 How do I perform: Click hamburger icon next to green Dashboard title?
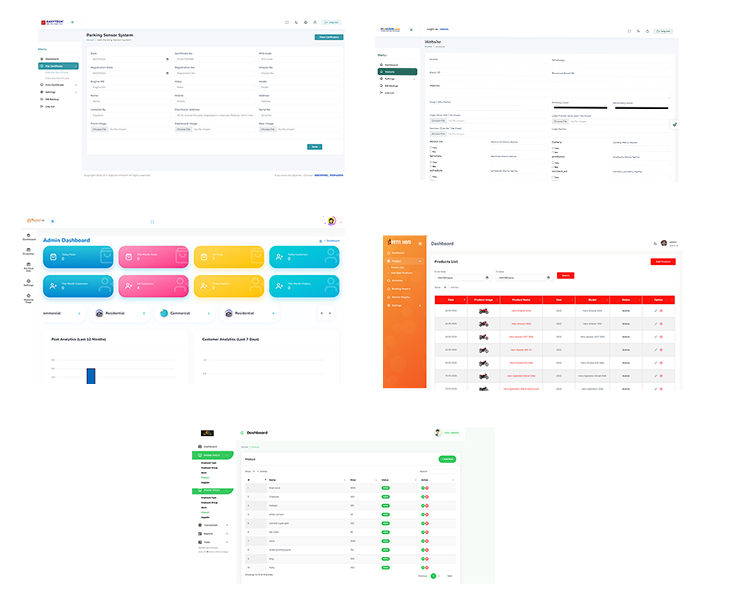click(241, 433)
